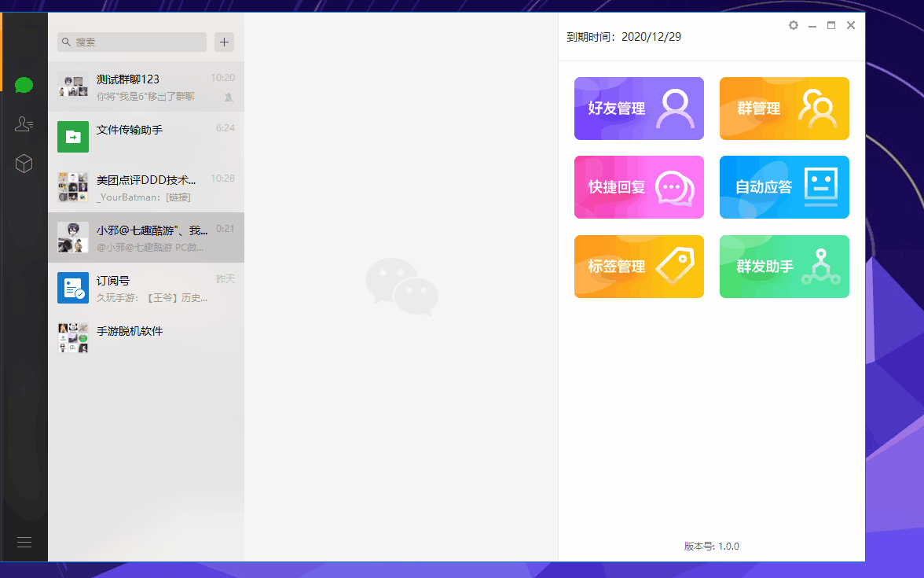
Task: Click the plus button to start chat
Action: click(224, 42)
